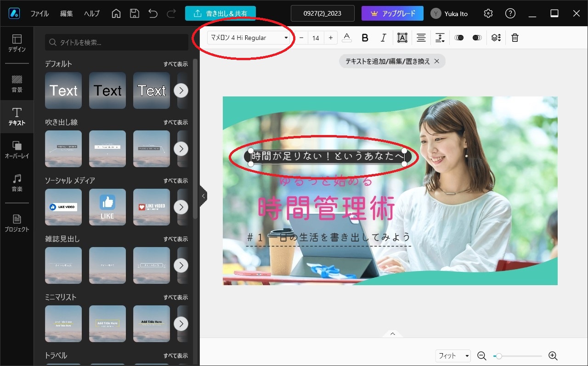588x366 pixels.
Task: Open settings gear icon
Action: pos(488,13)
